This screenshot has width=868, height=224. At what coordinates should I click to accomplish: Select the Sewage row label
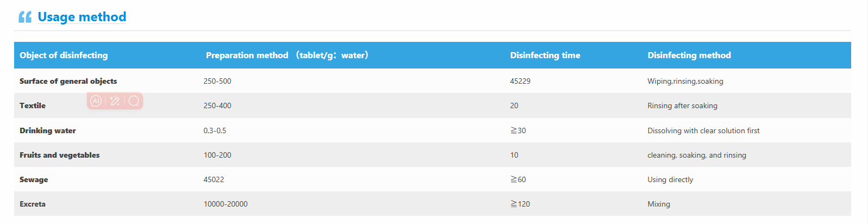(34, 179)
